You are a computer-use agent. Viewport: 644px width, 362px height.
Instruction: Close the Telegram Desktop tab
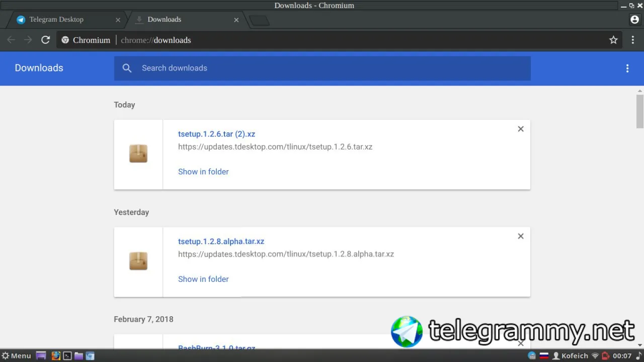(118, 20)
